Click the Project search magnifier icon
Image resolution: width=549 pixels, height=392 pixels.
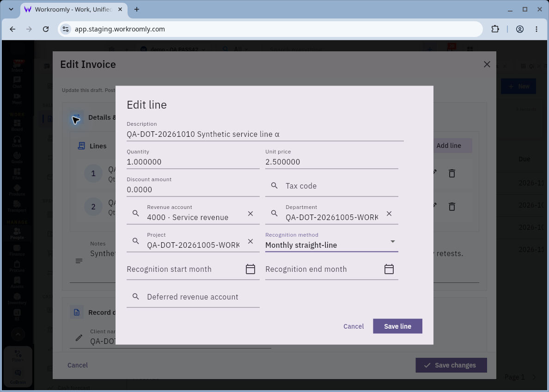pos(136,241)
